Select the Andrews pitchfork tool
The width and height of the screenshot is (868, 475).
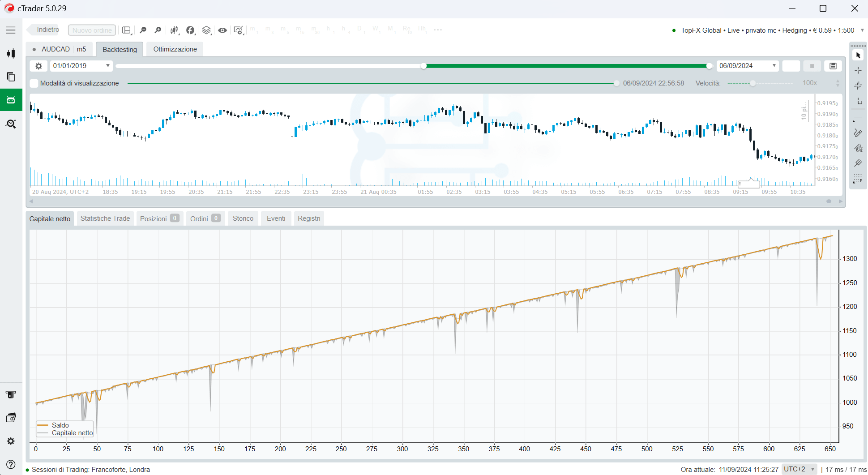coord(858,163)
